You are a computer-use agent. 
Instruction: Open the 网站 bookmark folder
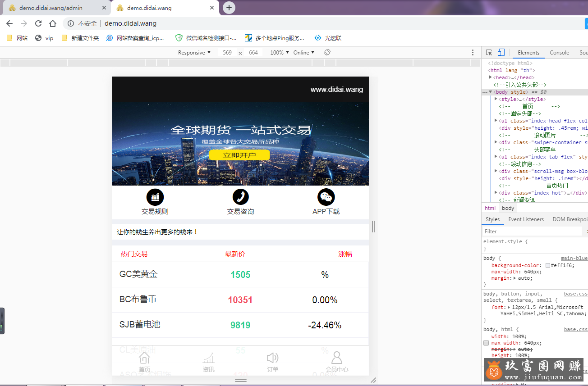pyautogui.click(x=17, y=38)
